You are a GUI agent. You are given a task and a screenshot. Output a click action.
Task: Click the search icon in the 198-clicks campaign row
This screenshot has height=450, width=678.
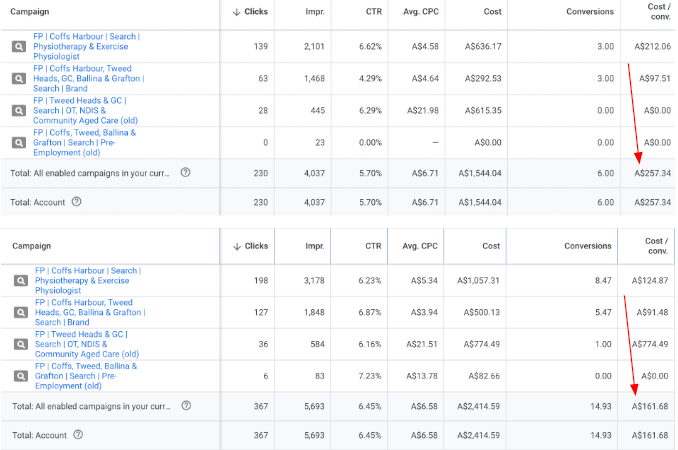click(19, 281)
